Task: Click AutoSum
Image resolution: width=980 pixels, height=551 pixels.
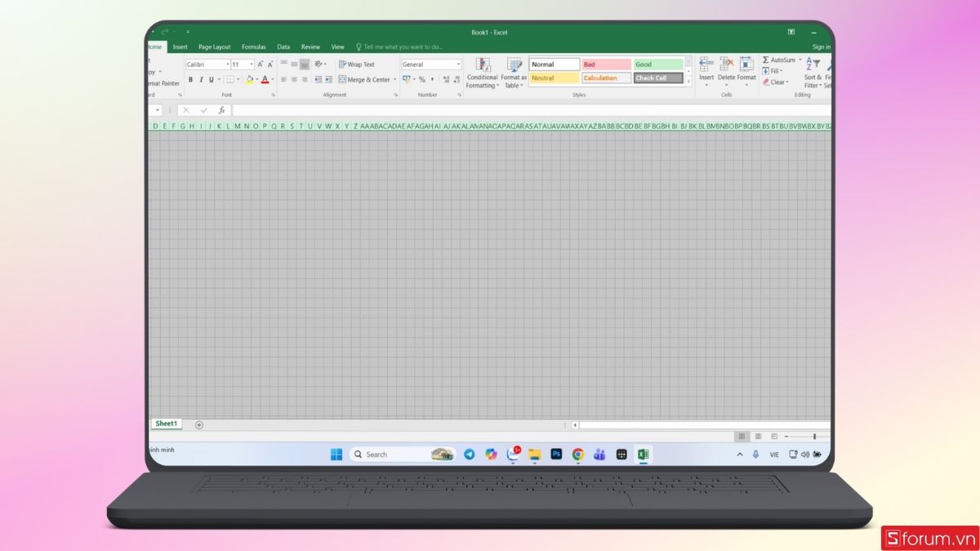Action: click(x=780, y=60)
